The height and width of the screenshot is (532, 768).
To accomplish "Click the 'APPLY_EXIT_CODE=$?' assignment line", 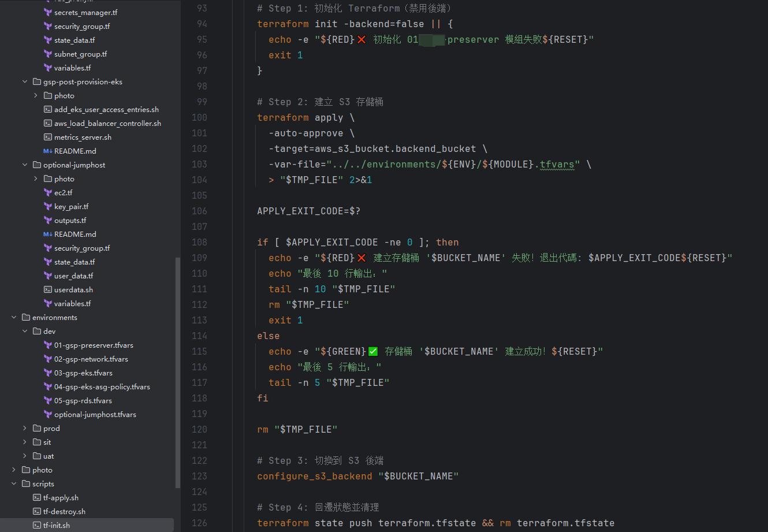I will pyautogui.click(x=309, y=211).
